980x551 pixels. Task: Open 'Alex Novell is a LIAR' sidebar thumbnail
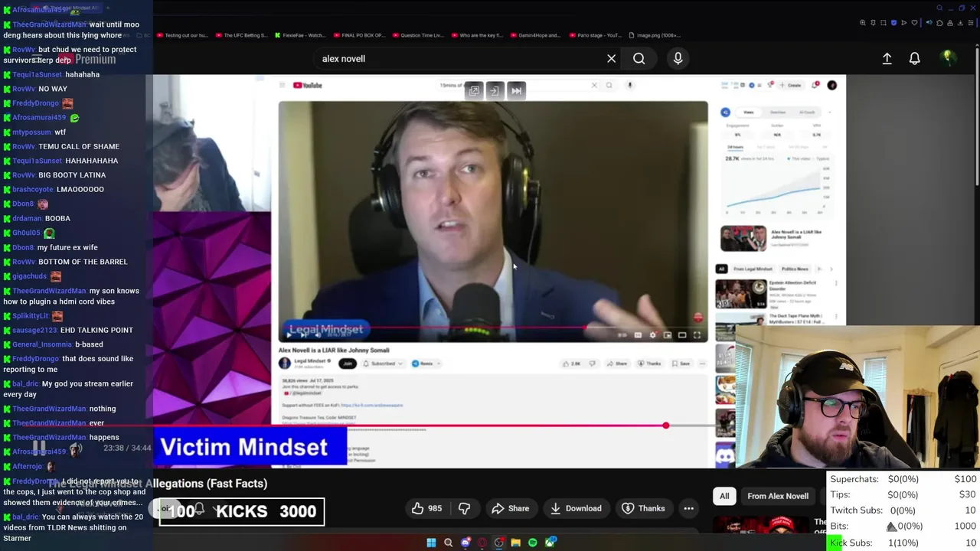(x=743, y=238)
